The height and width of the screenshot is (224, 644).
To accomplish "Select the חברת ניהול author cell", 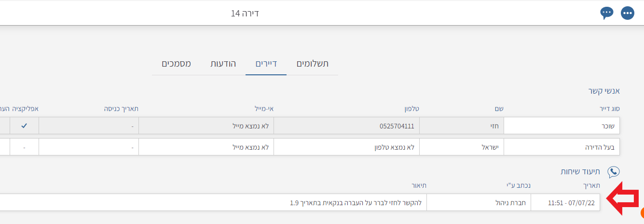I will [479, 203].
